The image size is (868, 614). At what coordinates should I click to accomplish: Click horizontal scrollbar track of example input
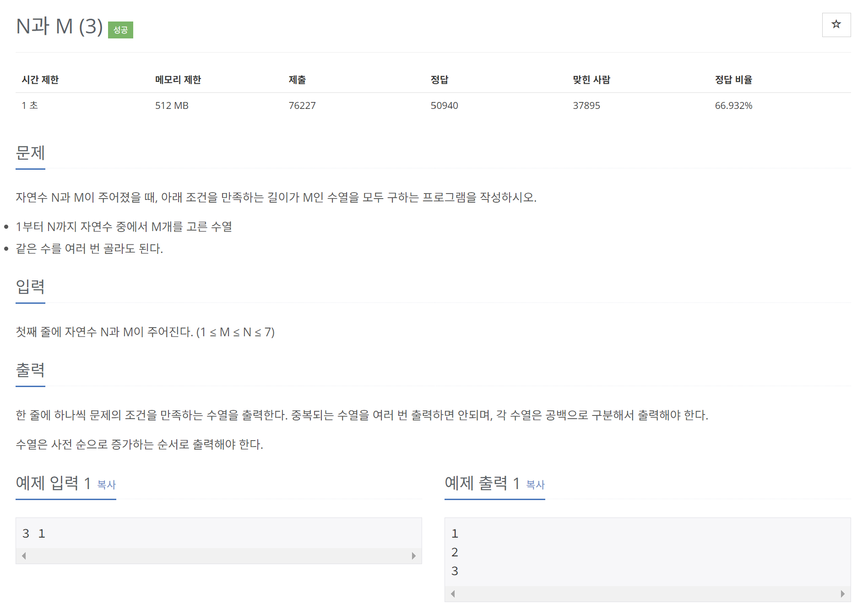(219, 556)
